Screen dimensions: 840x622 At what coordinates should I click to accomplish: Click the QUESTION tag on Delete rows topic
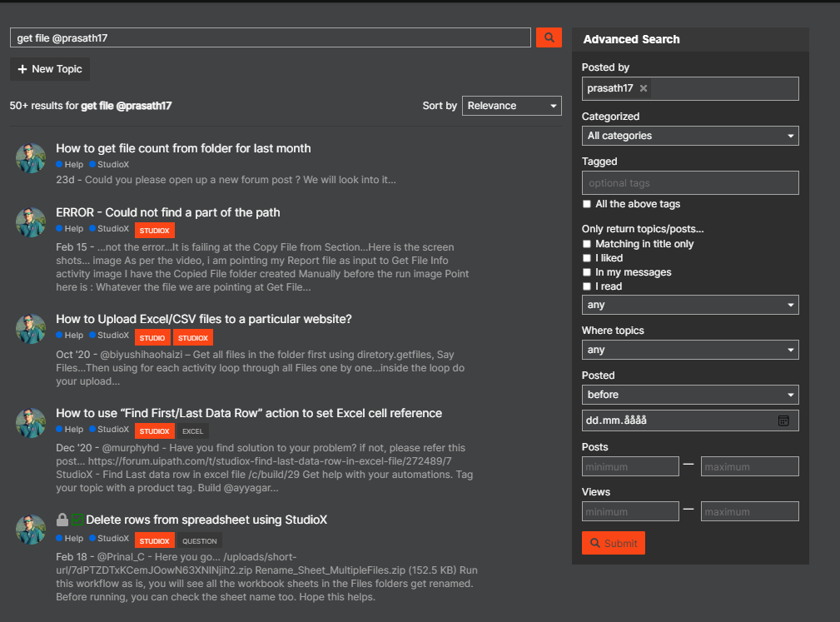pos(200,541)
